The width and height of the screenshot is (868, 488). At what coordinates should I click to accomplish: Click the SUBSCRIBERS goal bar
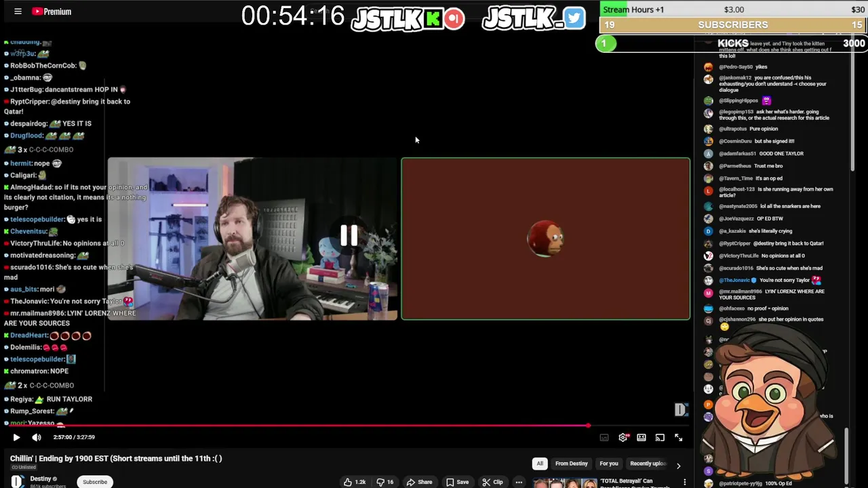pyautogui.click(x=733, y=24)
